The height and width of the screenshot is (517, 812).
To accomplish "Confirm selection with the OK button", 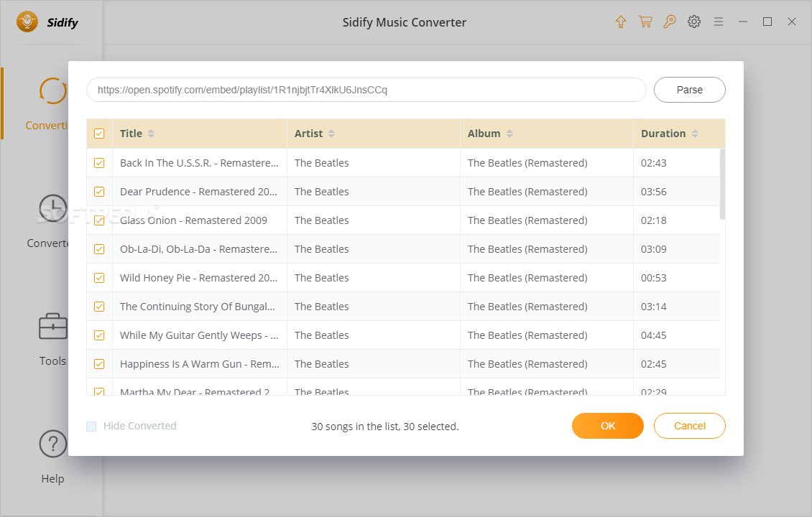I will (607, 425).
